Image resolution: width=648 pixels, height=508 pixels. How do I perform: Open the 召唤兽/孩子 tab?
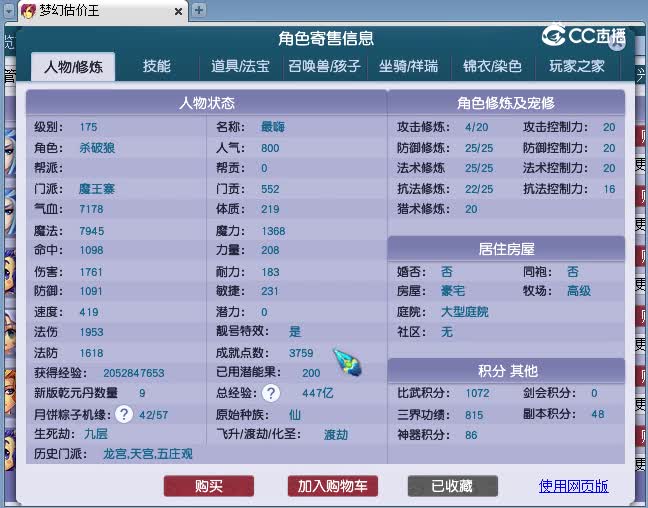coord(324,66)
